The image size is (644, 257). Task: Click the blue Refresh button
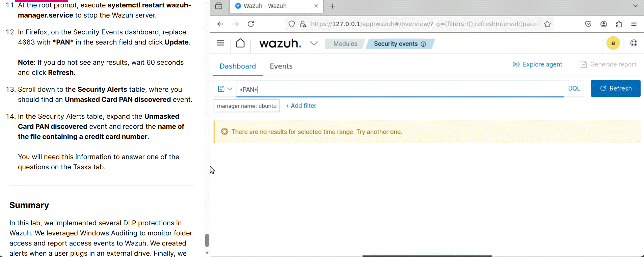(x=615, y=88)
